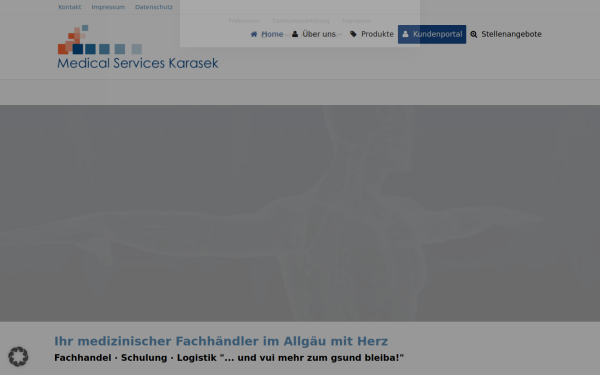Open the cookie settings cogwheel badge
The image size is (600, 375).
click(x=18, y=356)
